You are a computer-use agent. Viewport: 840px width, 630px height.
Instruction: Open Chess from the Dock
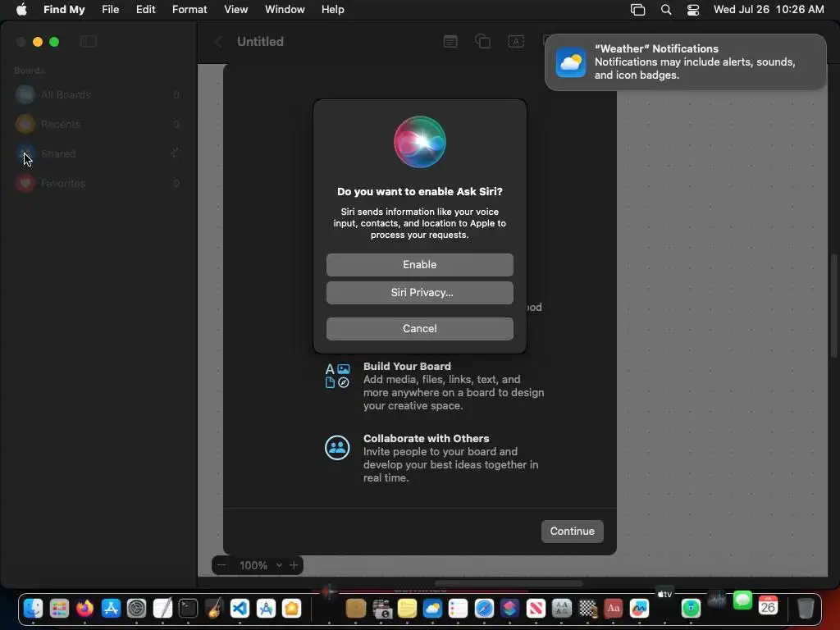pyautogui.click(x=587, y=608)
